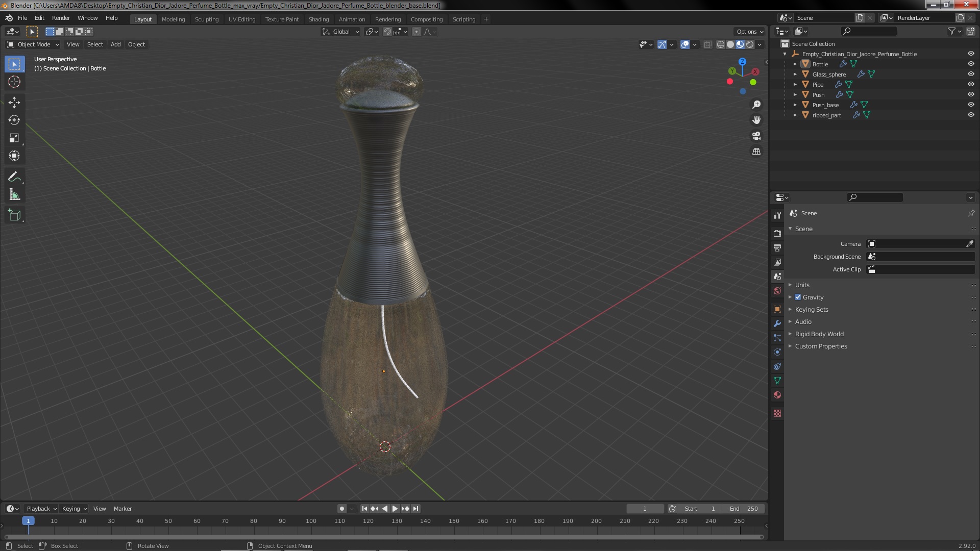Hide the Push_base object
The height and width of the screenshot is (551, 980).
pos(970,105)
